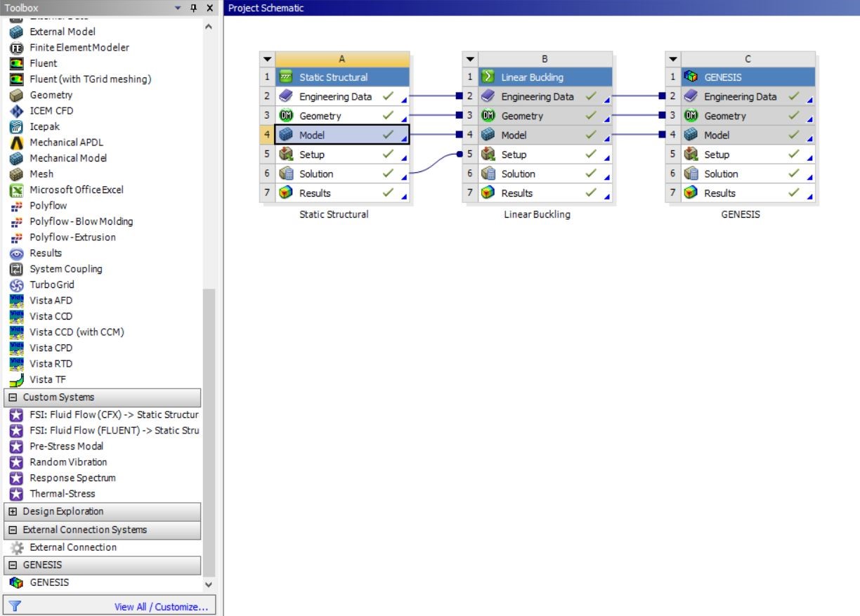Select Engineering Data cell in system A
This screenshot has height=616, width=860.
(342, 97)
